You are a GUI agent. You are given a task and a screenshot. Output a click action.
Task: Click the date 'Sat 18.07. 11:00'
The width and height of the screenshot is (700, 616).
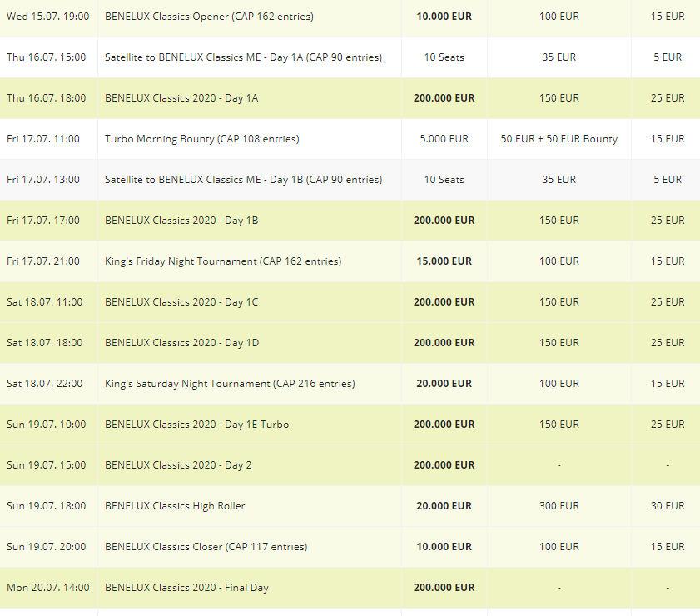coord(45,301)
